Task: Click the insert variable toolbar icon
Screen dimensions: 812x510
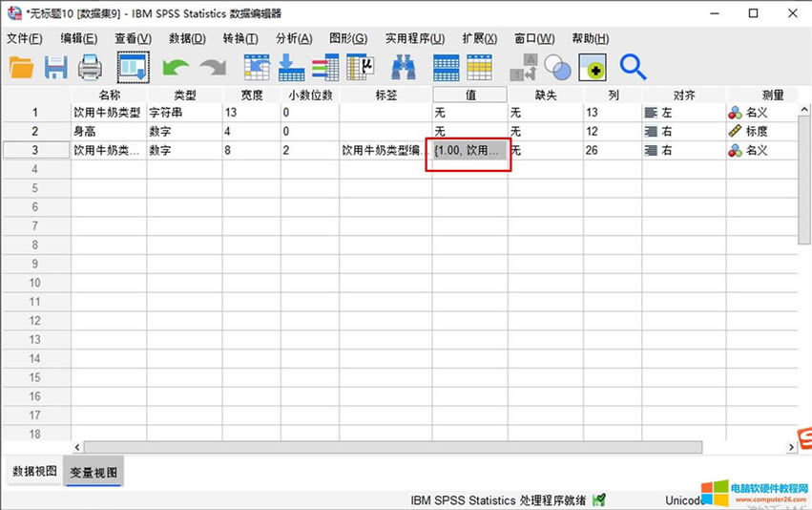Action: [x=479, y=67]
